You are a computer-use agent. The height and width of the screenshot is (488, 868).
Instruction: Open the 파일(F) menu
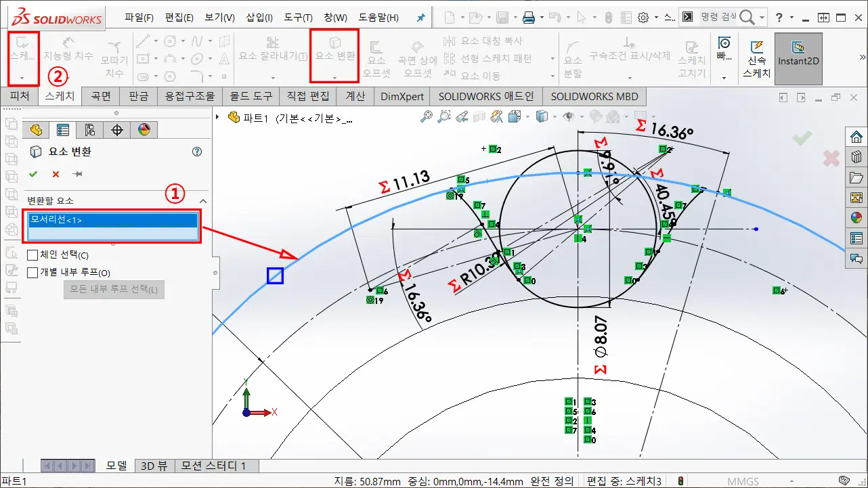click(x=139, y=18)
